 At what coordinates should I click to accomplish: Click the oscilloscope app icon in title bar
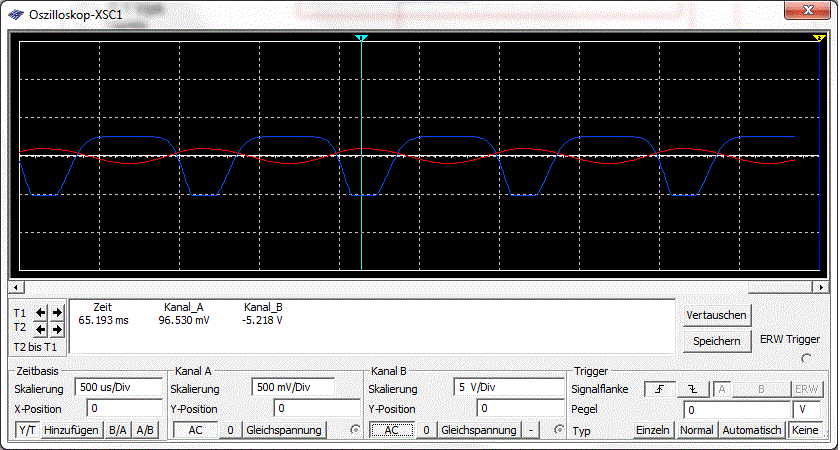tap(17, 14)
